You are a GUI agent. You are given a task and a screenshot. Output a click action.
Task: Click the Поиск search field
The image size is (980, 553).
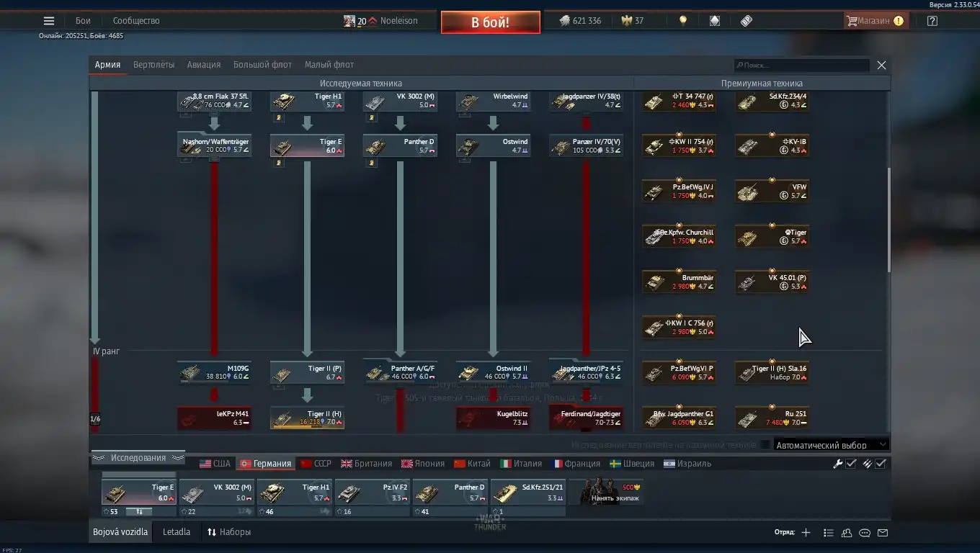(802, 65)
